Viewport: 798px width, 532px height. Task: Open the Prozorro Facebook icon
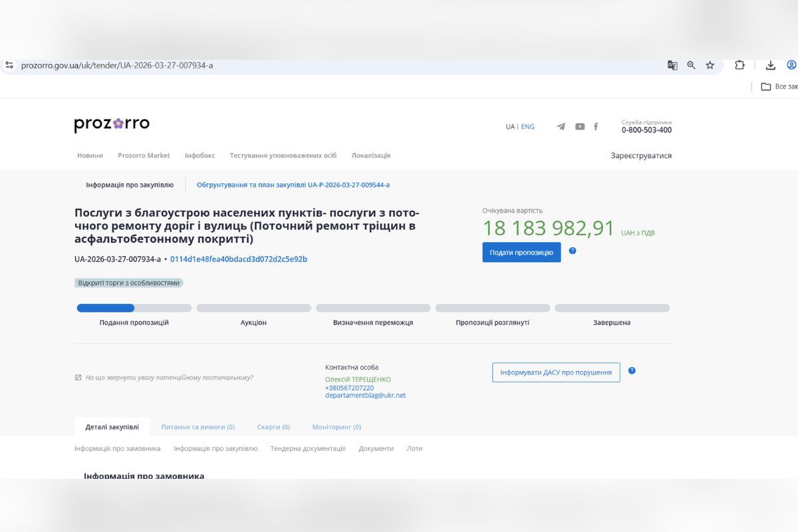coord(596,126)
